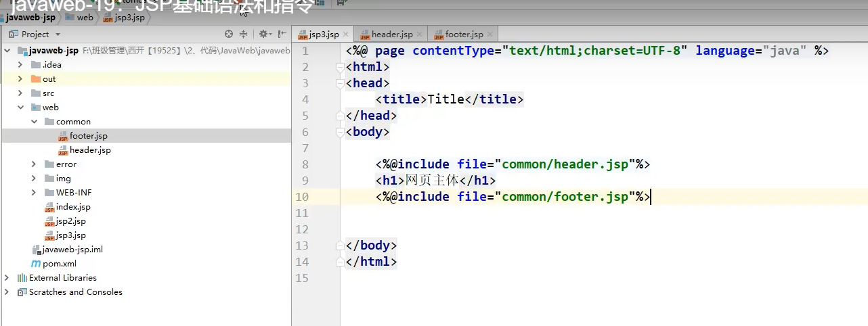
Task: Hide the Project tool window with the hide icon
Action: pos(281,34)
